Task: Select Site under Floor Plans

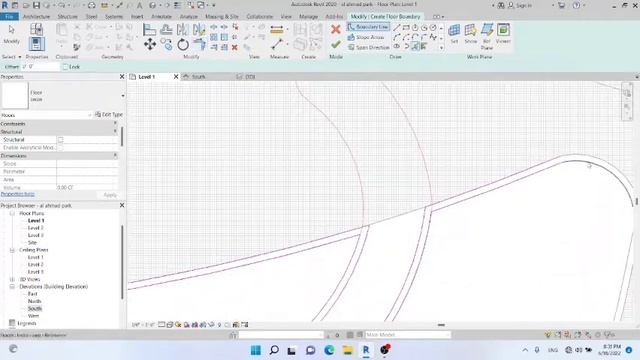Action: pos(32,243)
